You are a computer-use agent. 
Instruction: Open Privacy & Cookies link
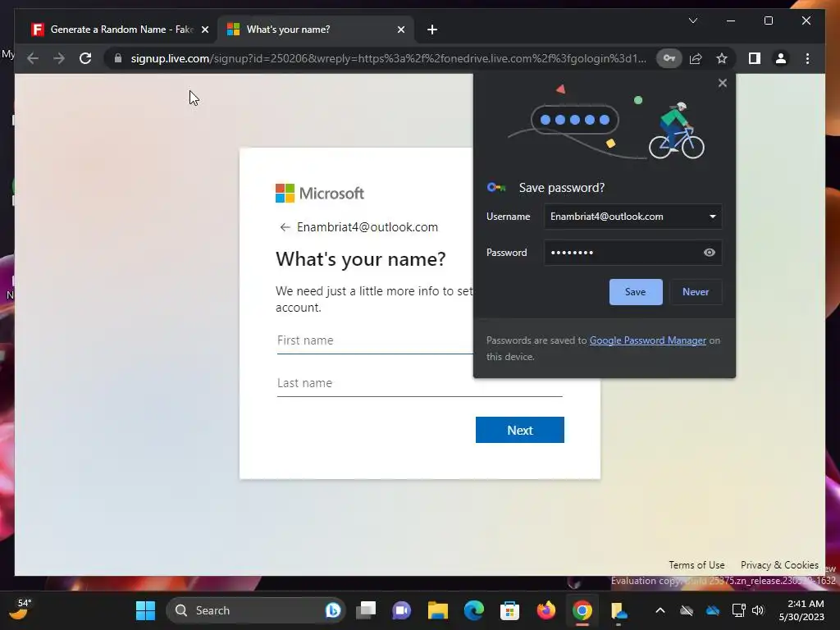coord(779,565)
